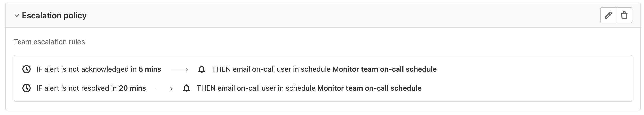
Task: Click the Escalation policy heading
Action: (54, 16)
